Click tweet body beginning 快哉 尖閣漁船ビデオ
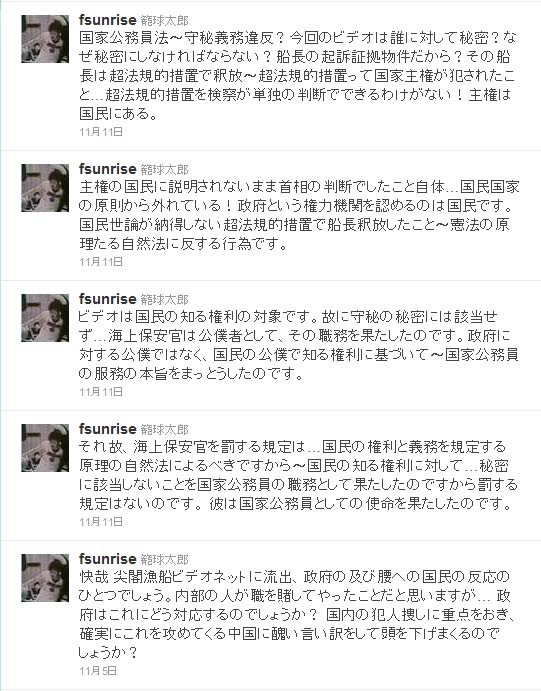The height and width of the screenshot is (691, 541). click(x=296, y=614)
